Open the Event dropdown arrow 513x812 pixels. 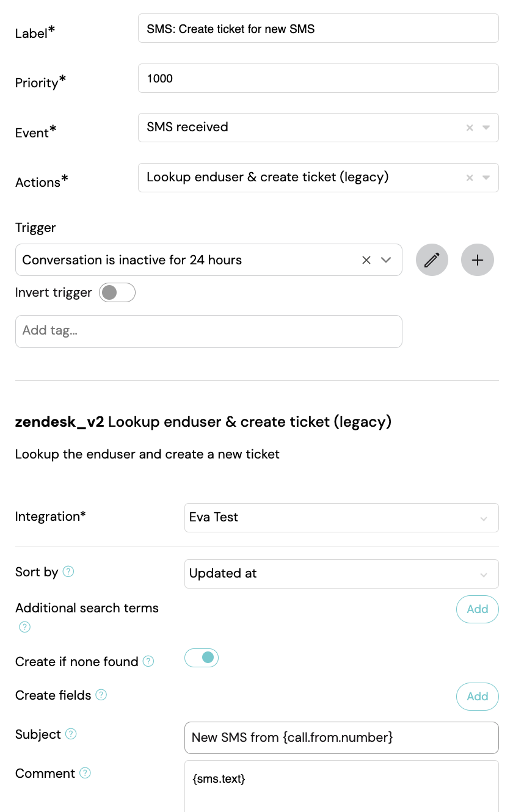(486, 128)
